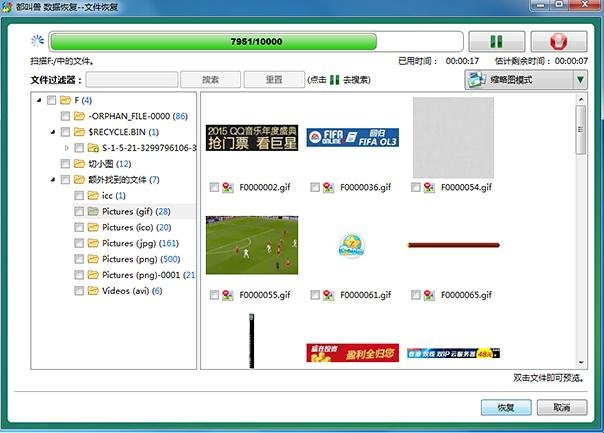Click the image file icon beside F0000055.gif

tap(228, 295)
